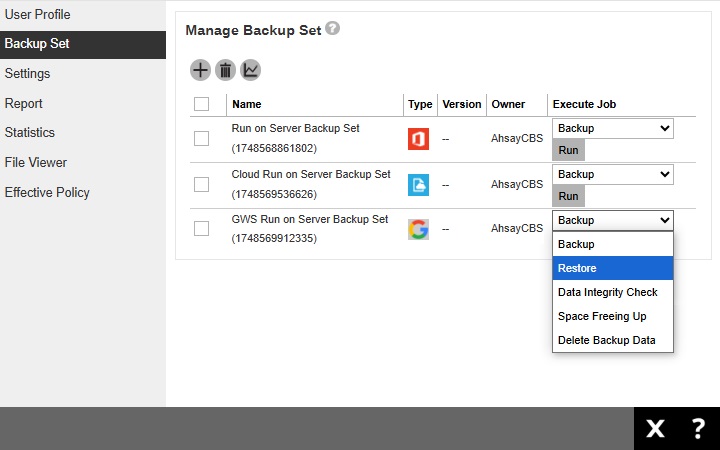The image size is (720, 450).
Task: Click the add backup set plus icon
Action: pyautogui.click(x=200, y=70)
